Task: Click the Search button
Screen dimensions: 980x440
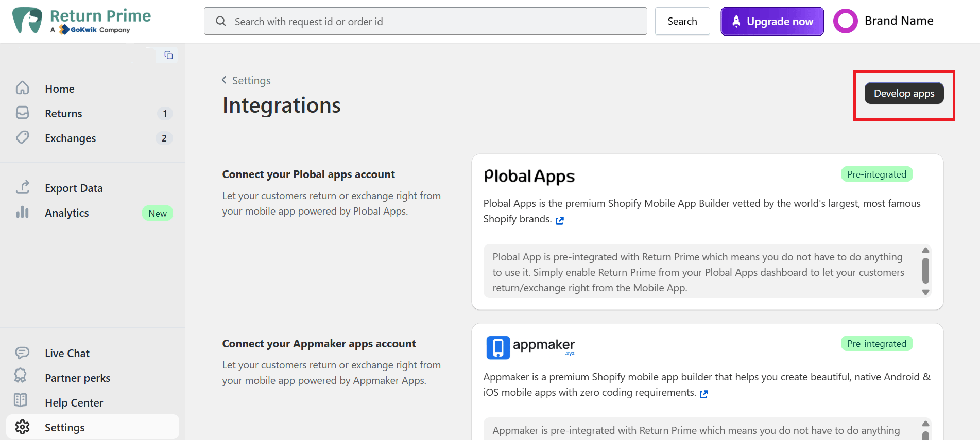Action: 682,21
